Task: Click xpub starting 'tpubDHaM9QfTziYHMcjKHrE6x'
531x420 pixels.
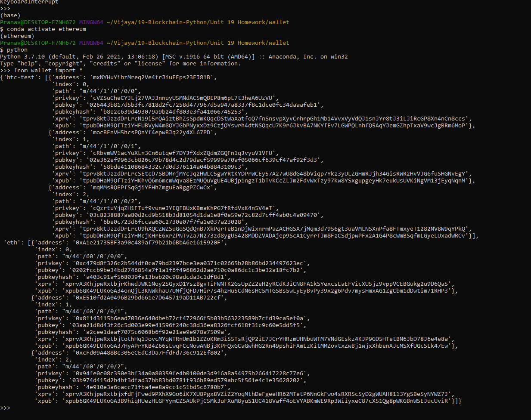Action: pos(276,236)
